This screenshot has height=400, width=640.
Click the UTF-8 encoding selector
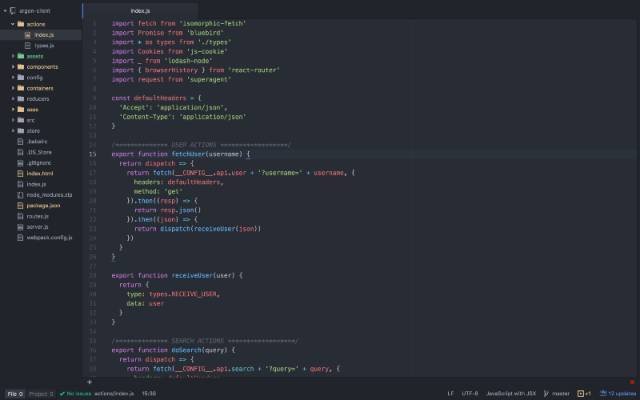(x=470, y=393)
